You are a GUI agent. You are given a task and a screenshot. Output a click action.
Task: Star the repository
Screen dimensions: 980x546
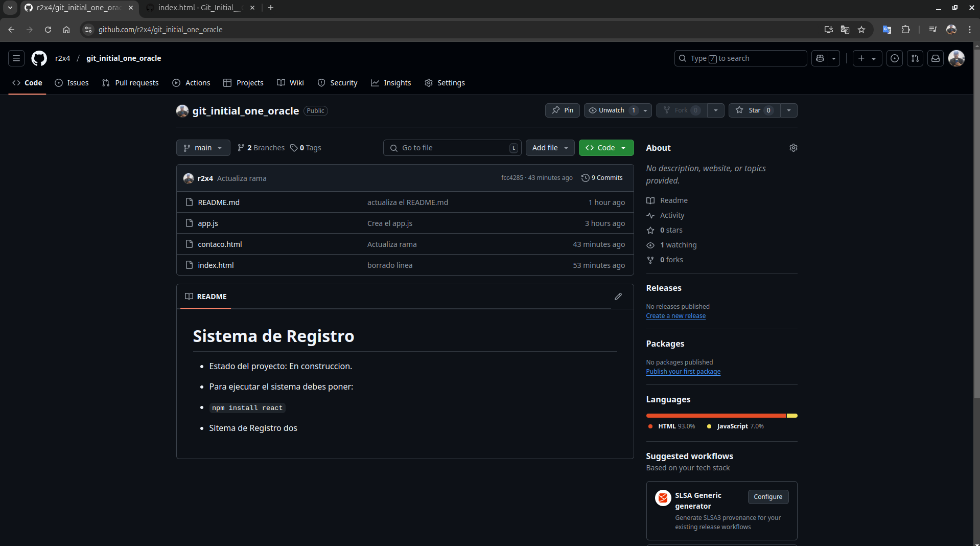tap(754, 110)
